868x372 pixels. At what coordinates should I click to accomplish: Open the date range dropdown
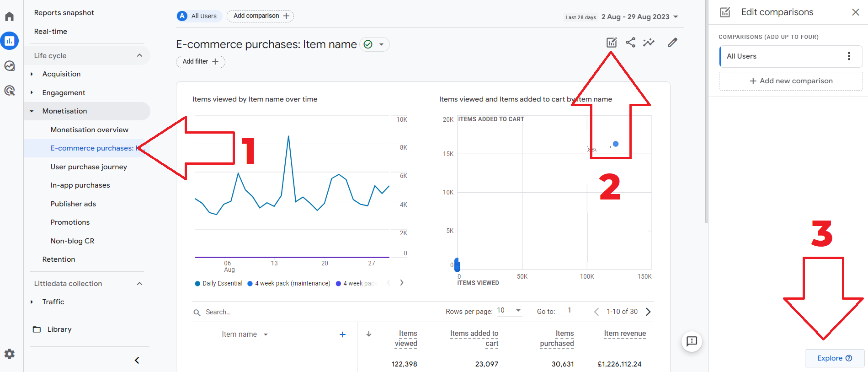[640, 17]
